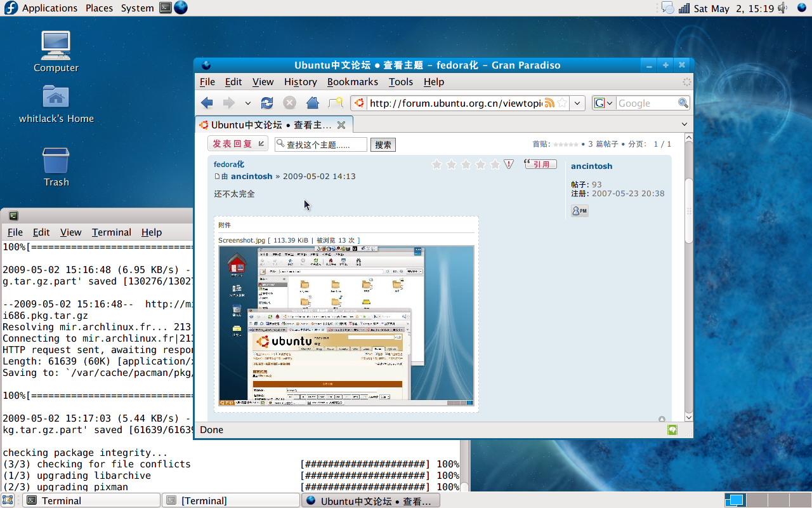Click the 搜索 search button
This screenshot has height=508, width=812.
point(383,145)
